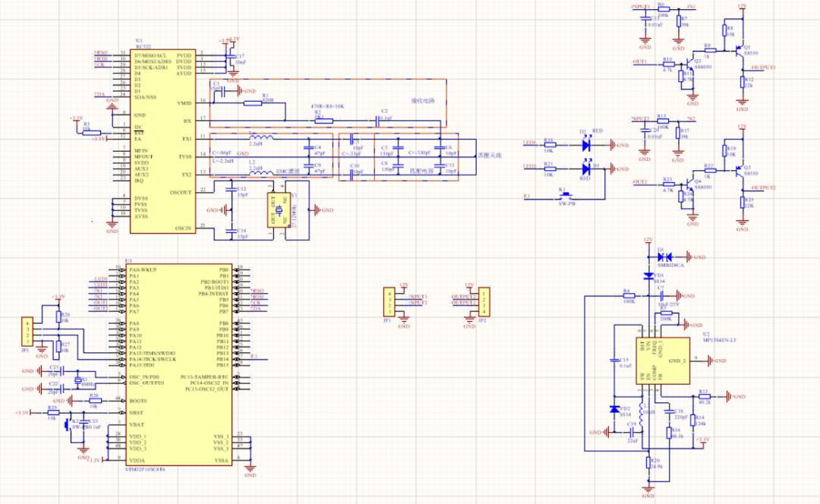The width and height of the screenshot is (820, 504).
Task: Select the Q2 SS8050 transistor
Action: pos(689,61)
